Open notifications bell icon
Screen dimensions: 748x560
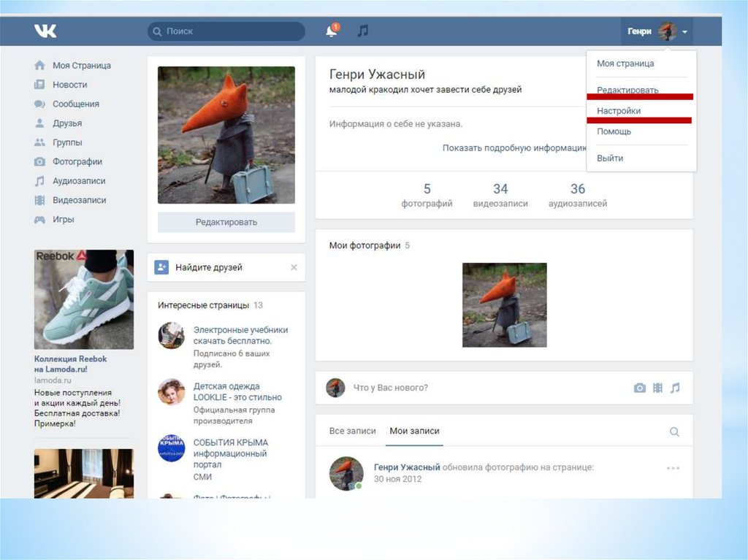tap(332, 31)
